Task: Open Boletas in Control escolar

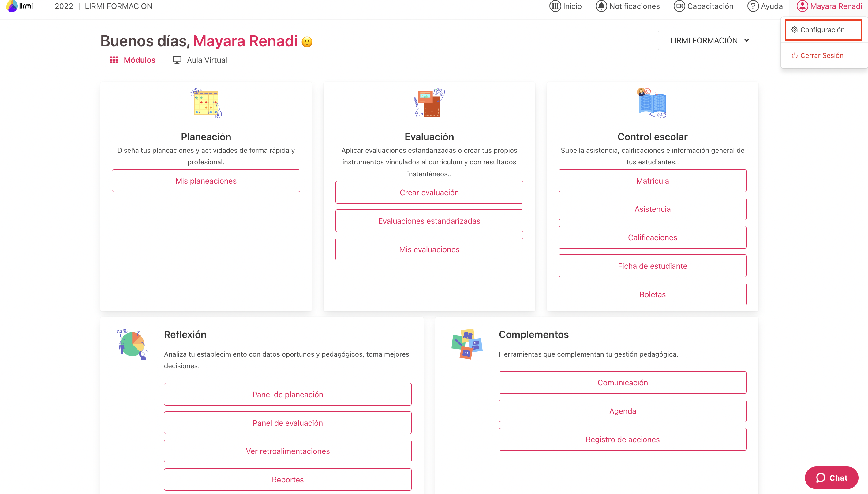Action: (x=652, y=294)
